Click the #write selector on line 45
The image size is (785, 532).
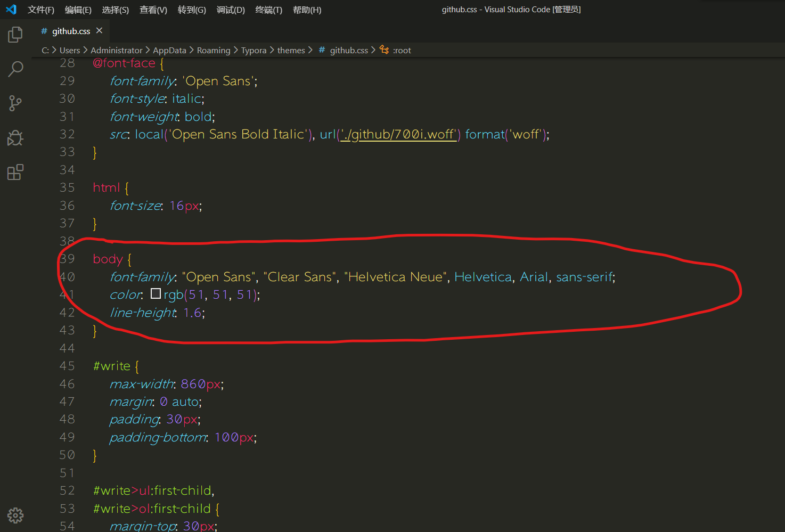[x=112, y=366]
